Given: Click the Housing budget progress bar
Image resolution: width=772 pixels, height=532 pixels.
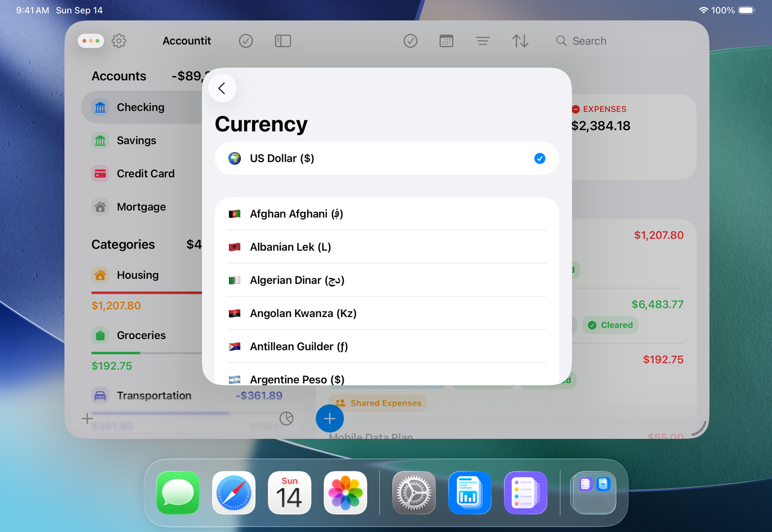Looking at the screenshot, I should pos(147,293).
